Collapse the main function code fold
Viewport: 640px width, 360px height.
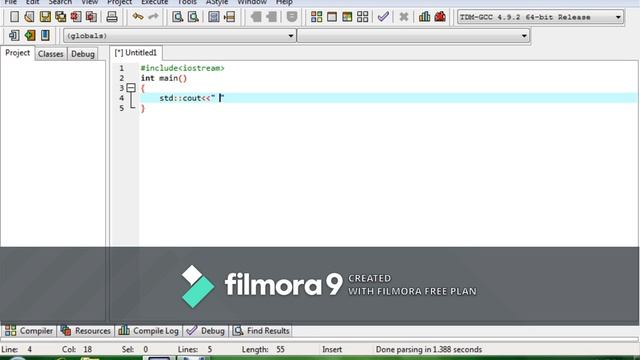pyautogui.click(x=131, y=88)
